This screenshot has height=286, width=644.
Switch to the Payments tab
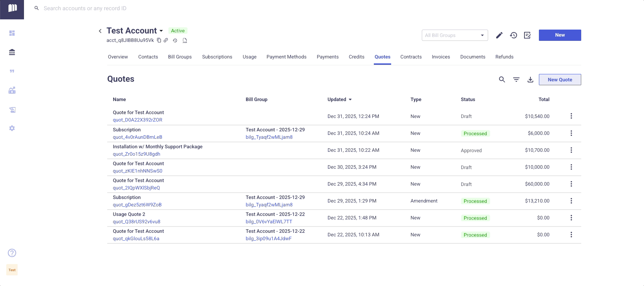[328, 57]
